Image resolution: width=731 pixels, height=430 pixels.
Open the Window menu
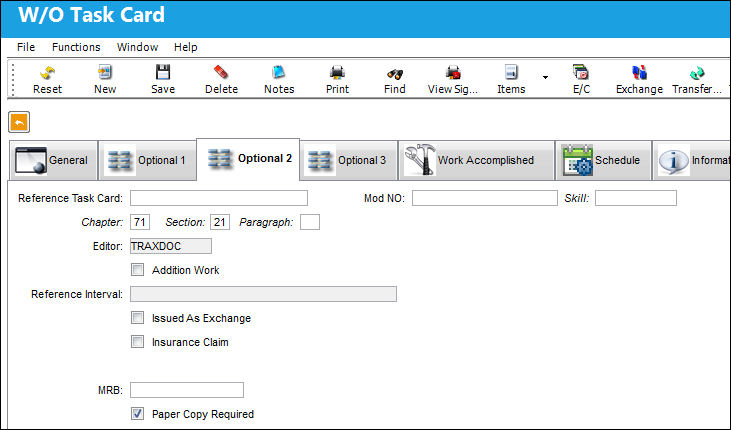(x=138, y=47)
